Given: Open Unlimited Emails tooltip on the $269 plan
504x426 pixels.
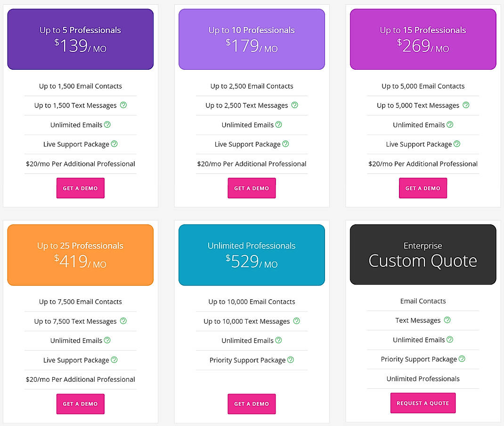Looking at the screenshot, I should 450,125.
